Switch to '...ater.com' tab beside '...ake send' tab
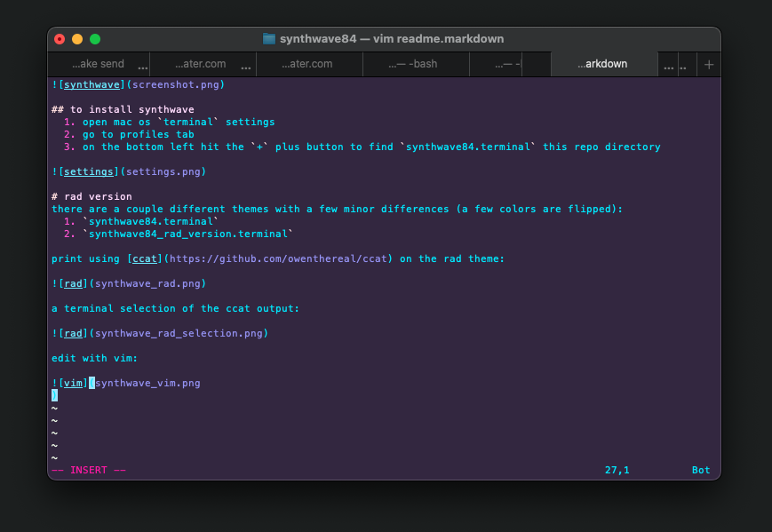 203,64
